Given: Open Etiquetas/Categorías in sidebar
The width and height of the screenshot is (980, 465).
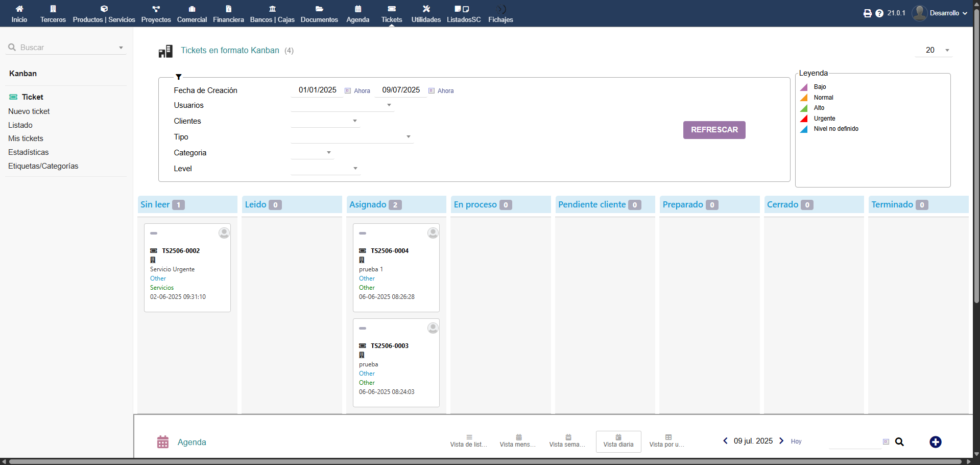Looking at the screenshot, I should tap(43, 166).
